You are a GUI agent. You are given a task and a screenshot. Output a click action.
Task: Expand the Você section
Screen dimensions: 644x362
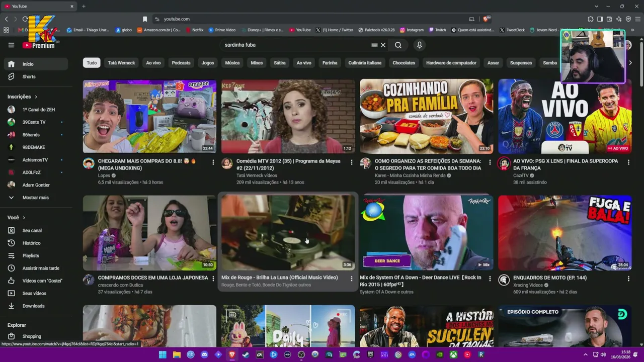click(x=17, y=218)
